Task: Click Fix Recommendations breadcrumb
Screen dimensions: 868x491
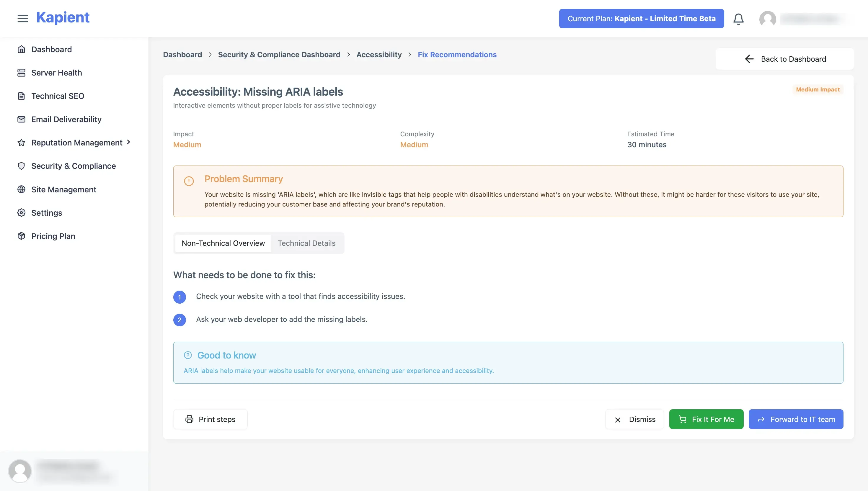Action: [457, 54]
